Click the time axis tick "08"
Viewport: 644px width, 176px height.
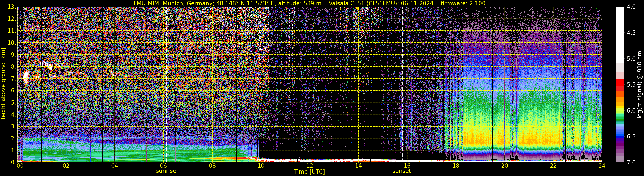coord(212,166)
